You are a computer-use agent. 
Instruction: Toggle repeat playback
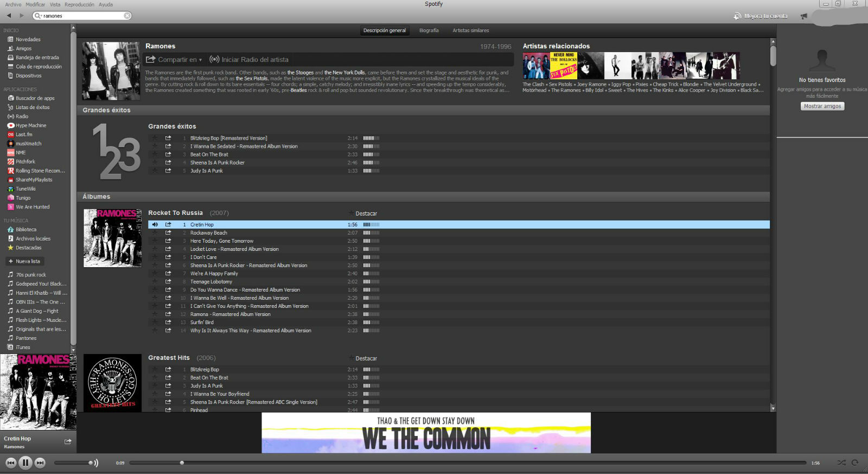[x=855, y=463]
